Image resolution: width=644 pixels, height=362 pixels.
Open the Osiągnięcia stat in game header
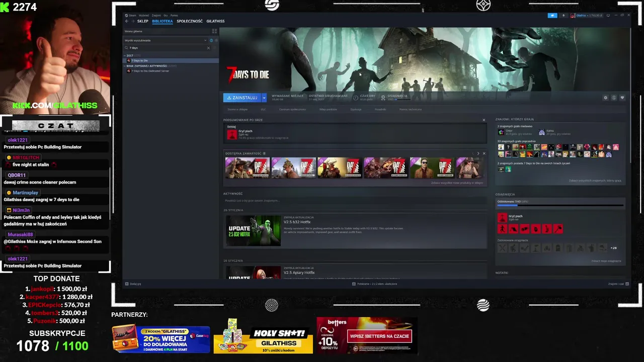click(x=394, y=97)
